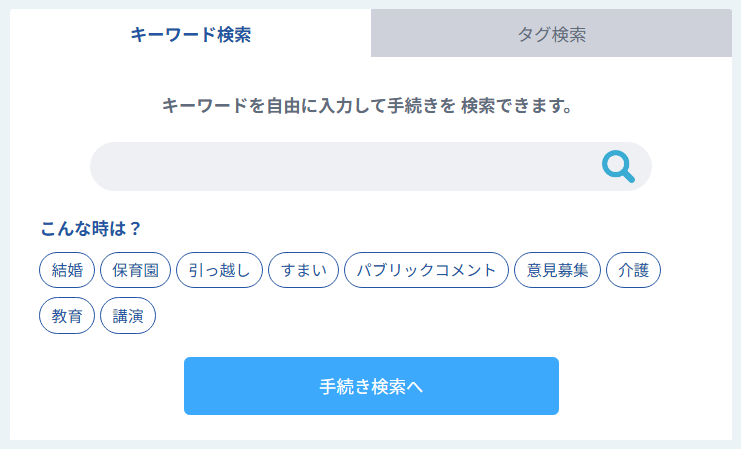Switch to the キーワード検索 tab

pyautogui.click(x=190, y=34)
